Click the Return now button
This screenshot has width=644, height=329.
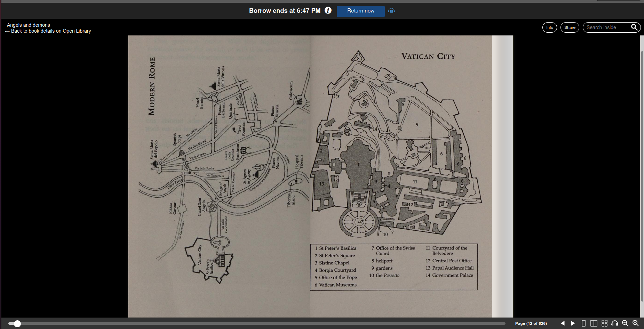[361, 11]
